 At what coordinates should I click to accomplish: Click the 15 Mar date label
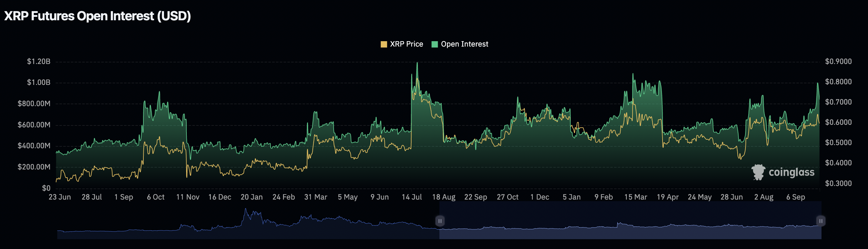pos(636,197)
